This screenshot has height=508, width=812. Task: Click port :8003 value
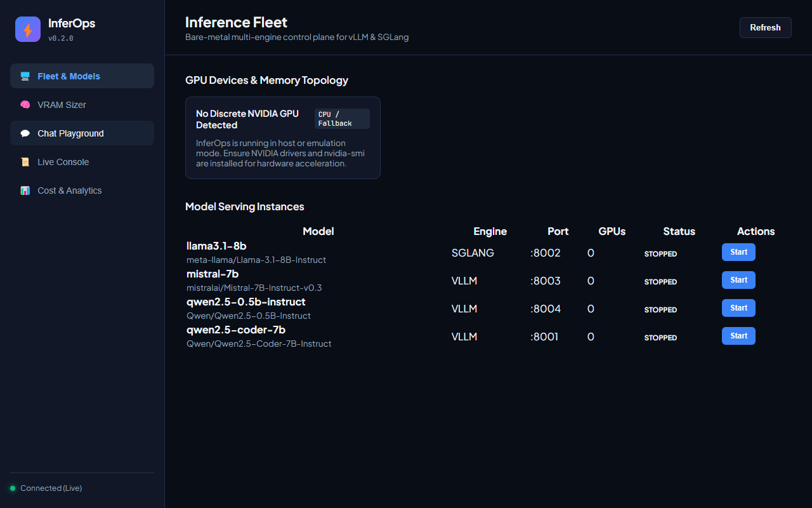(x=546, y=281)
